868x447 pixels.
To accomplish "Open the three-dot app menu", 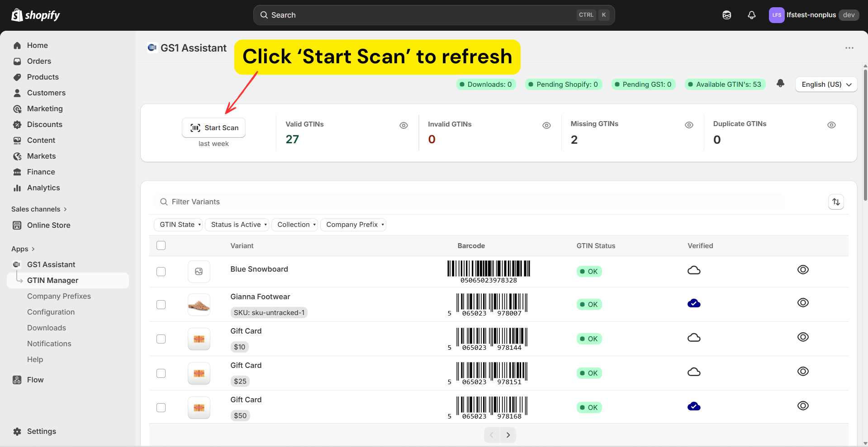I will (x=849, y=48).
